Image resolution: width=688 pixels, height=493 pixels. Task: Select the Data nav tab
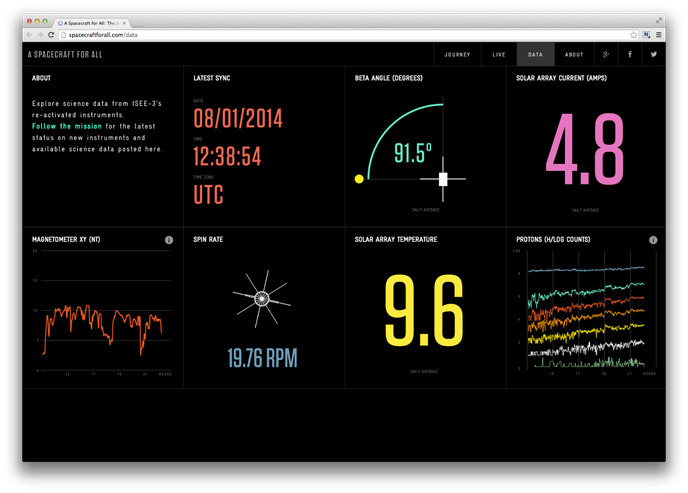[x=536, y=55]
